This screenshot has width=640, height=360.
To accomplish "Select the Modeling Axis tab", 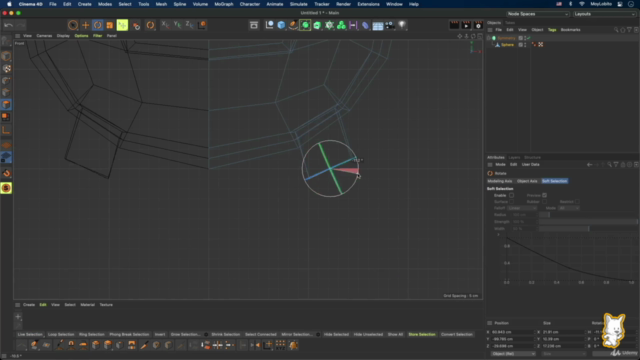I will pos(500,181).
